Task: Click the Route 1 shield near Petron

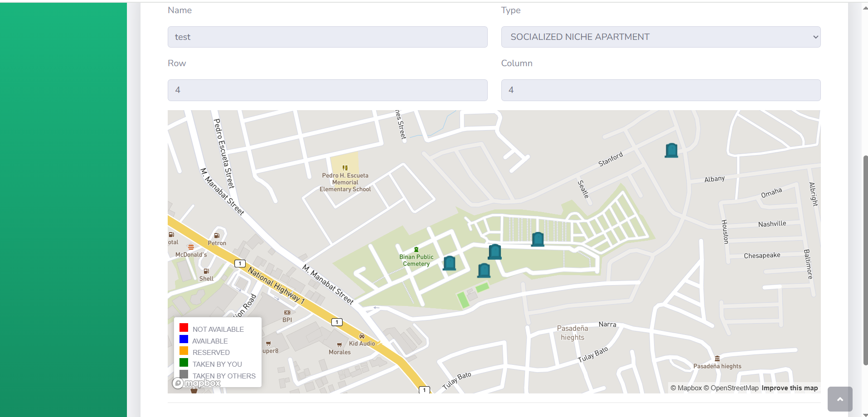Action: [240, 263]
